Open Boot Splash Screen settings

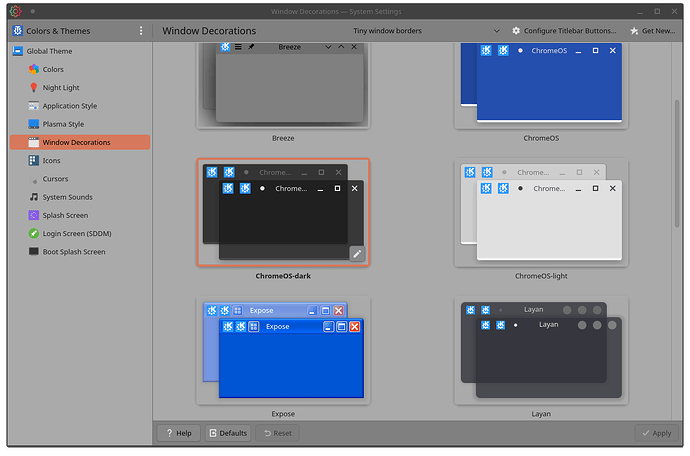pyautogui.click(x=73, y=252)
